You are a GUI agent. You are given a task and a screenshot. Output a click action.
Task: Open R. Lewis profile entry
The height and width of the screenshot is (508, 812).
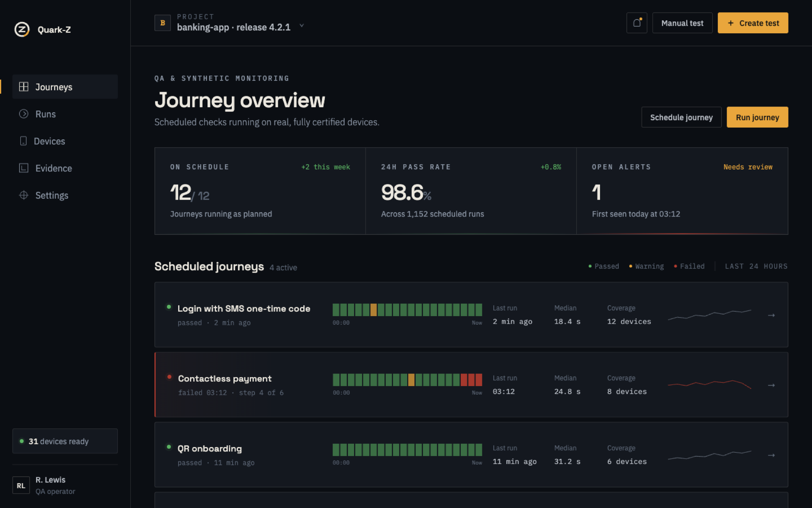click(x=65, y=485)
